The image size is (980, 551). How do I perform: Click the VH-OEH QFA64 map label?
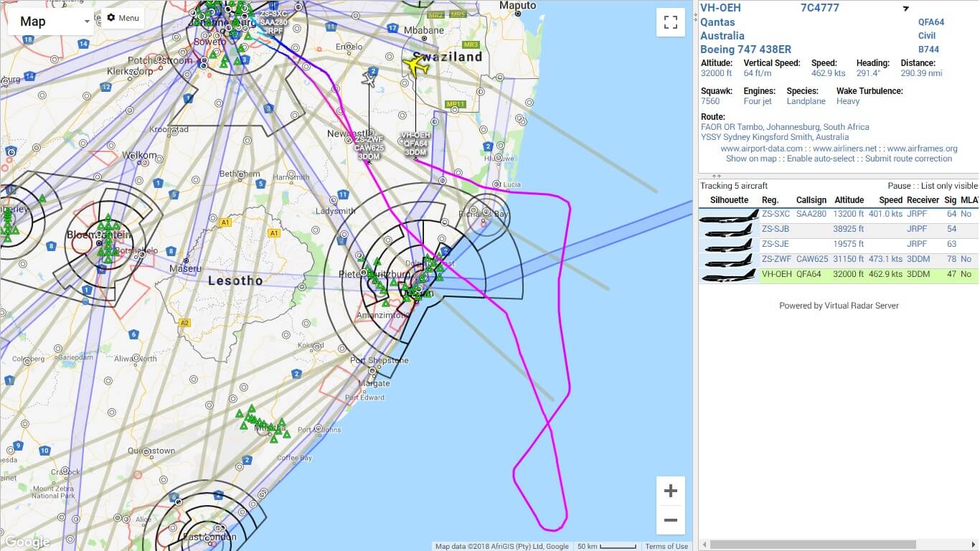pos(416,143)
